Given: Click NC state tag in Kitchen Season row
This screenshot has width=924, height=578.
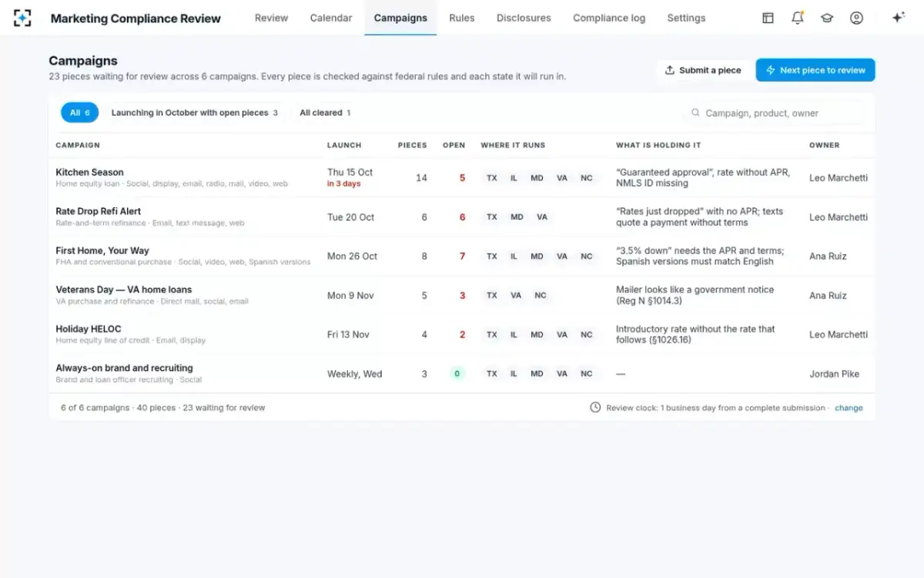Looking at the screenshot, I should (x=587, y=178).
